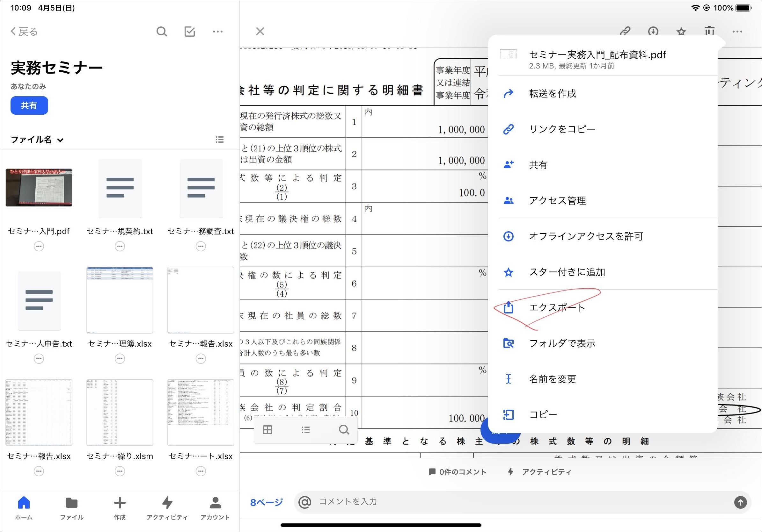Switch to the ファイル tab

click(x=72, y=508)
